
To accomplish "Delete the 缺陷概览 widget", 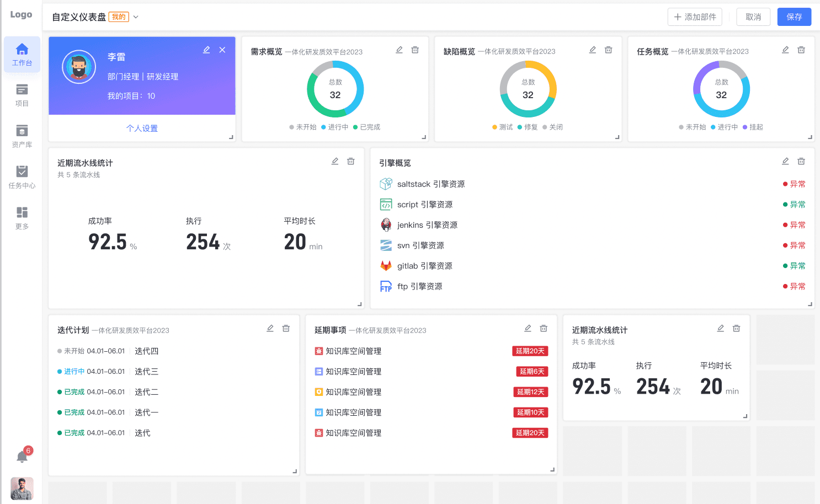I will [608, 50].
